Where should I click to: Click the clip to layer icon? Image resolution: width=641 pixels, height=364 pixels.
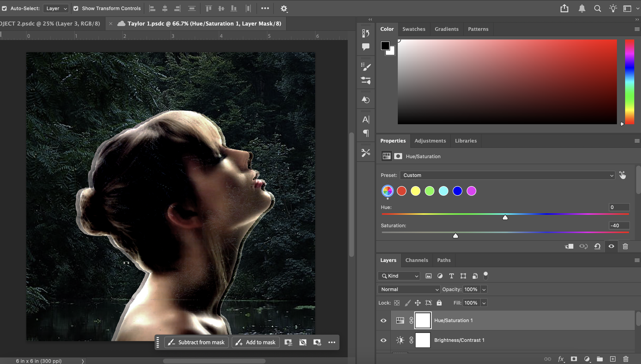(x=569, y=246)
